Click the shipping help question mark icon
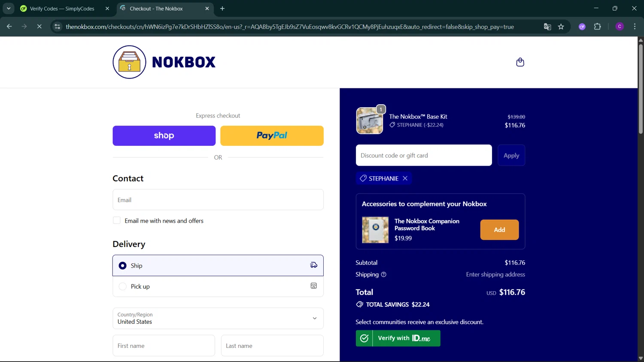The height and width of the screenshot is (362, 644). tap(384, 275)
